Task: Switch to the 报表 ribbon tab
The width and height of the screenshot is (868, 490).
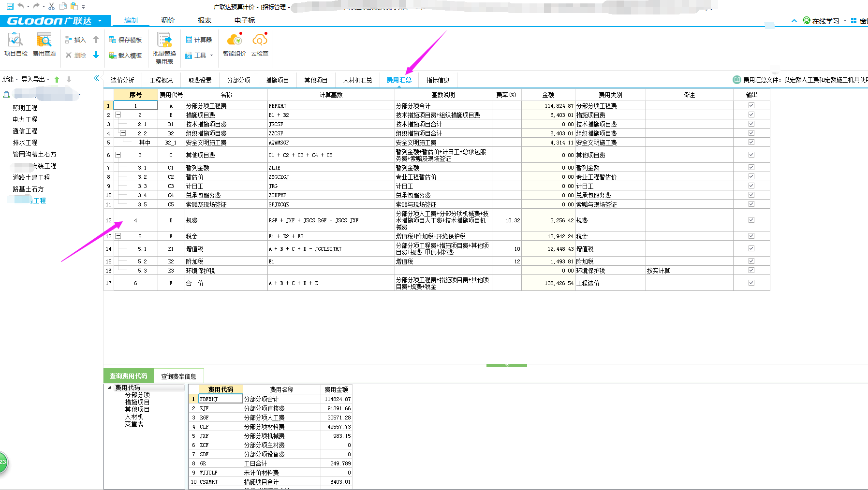Action: click(205, 20)
